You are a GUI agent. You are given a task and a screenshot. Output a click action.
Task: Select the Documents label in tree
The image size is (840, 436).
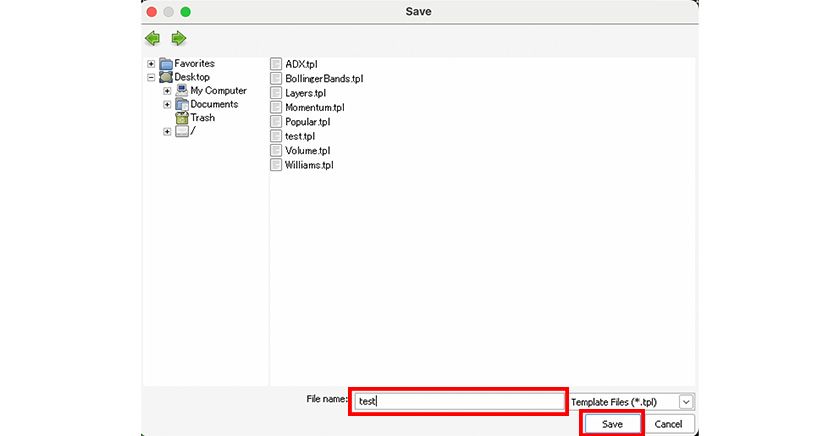click(214, 104)
